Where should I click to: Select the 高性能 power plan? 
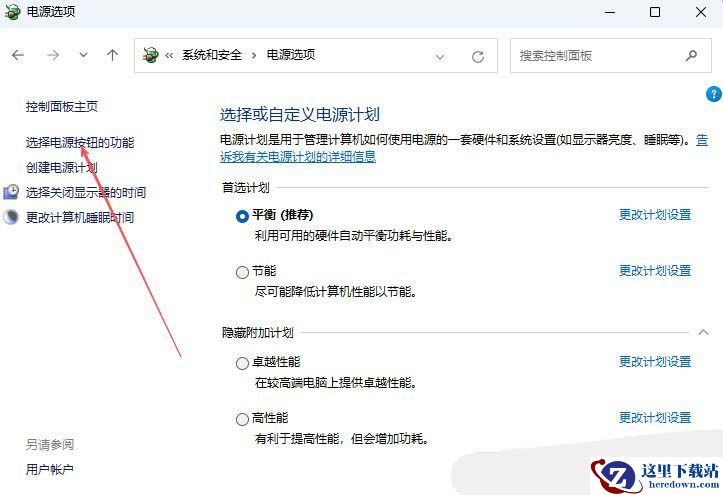pyautogui.click(x=242, y=419)
